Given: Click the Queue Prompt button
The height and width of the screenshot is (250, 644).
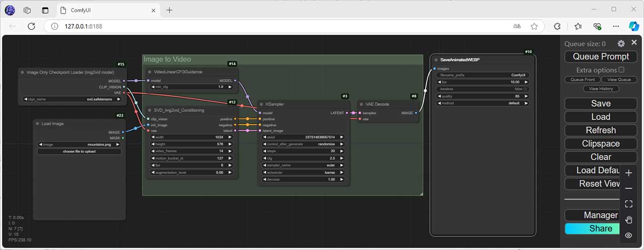Looking at the screenshot, I should [601, 56].
